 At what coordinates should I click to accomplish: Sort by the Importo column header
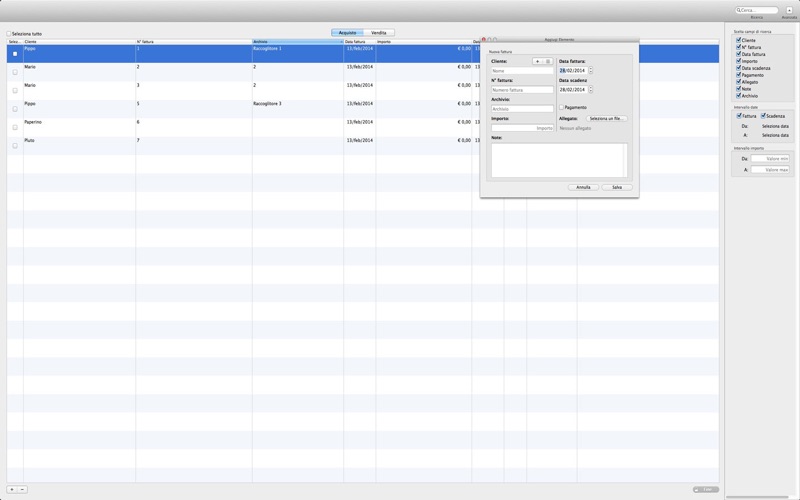click(x=423, y=41)
